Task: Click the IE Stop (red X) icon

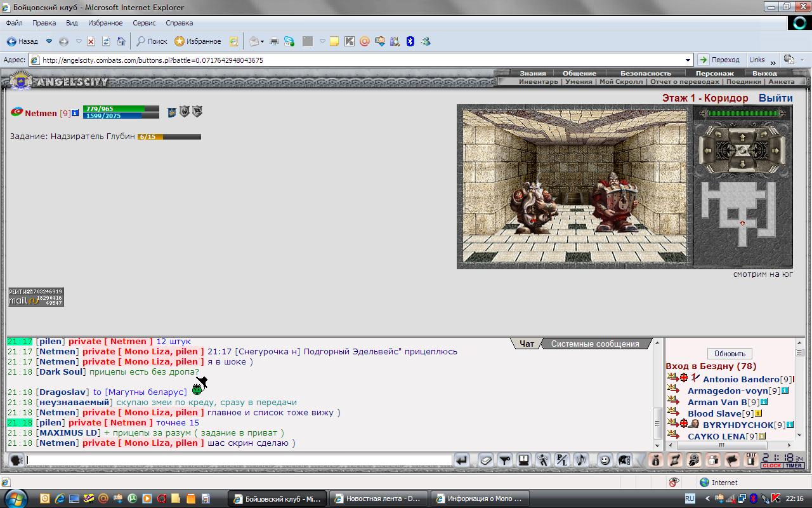Action: (x=91, y=41)
